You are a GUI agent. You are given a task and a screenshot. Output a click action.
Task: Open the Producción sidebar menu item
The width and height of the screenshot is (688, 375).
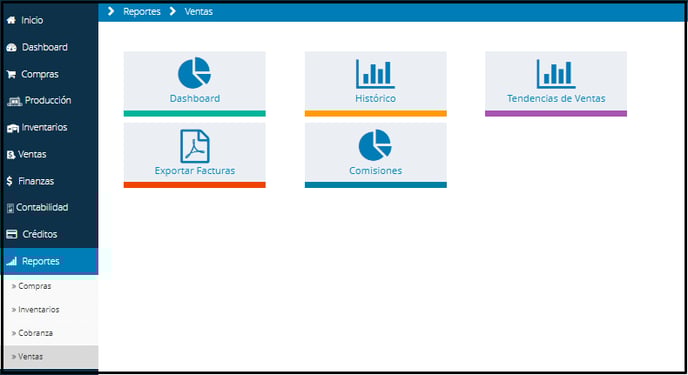(x=49, y=100)
